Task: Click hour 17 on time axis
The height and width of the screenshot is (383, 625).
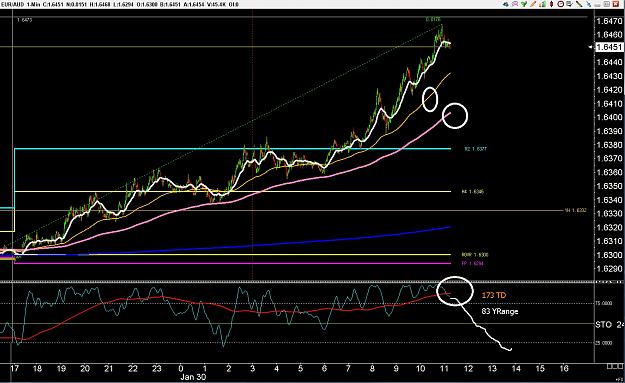Action: 14,368
